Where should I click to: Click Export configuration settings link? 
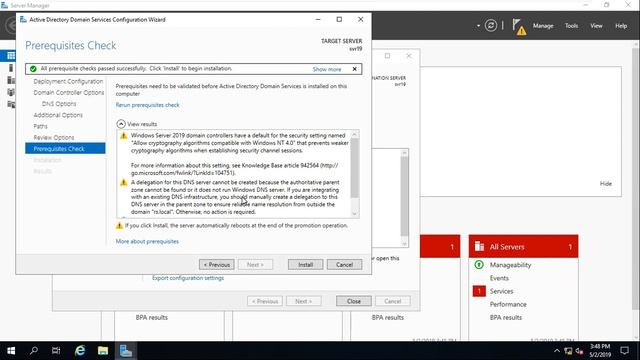pyautogui.click(x=188, y=278)
